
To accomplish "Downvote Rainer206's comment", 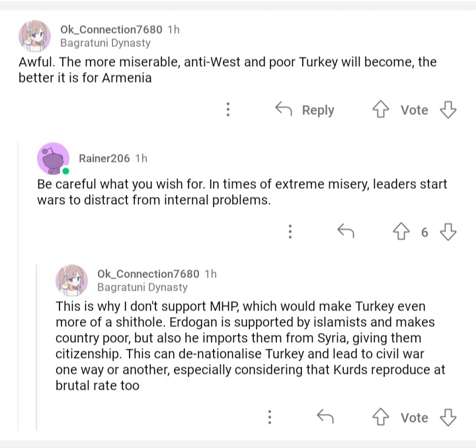I will click(x=448, y=231).
